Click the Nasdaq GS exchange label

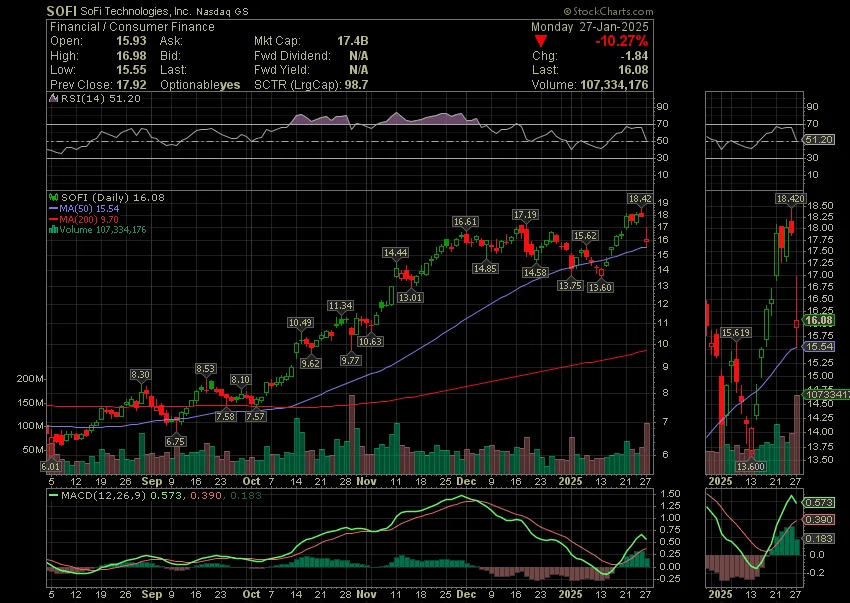click(x=222, y=11)
